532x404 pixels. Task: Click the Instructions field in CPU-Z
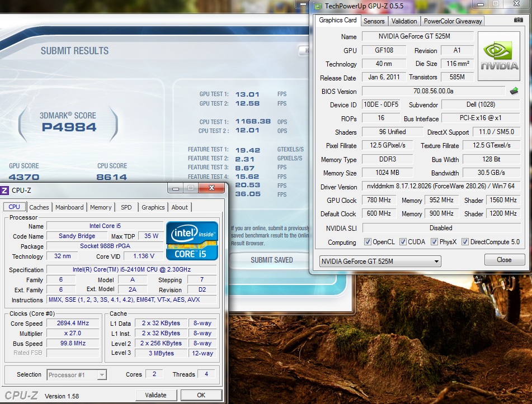coord(131,300)
